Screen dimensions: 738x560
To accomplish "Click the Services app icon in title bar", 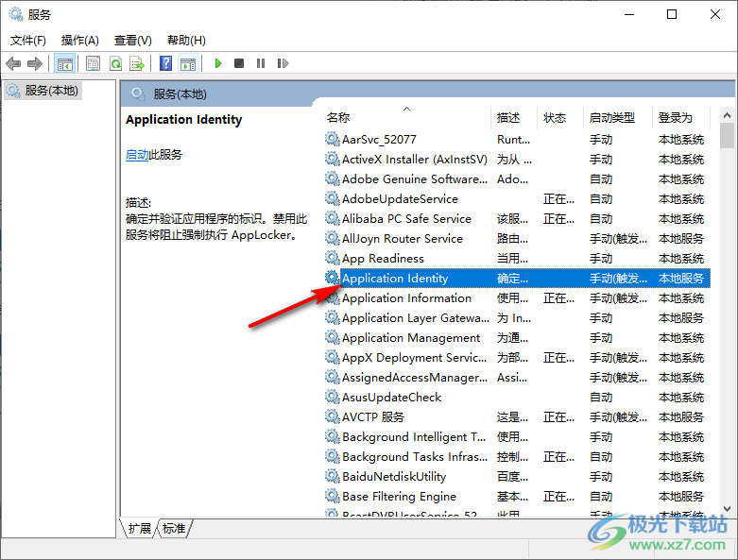I will click(x=15, y=14).
